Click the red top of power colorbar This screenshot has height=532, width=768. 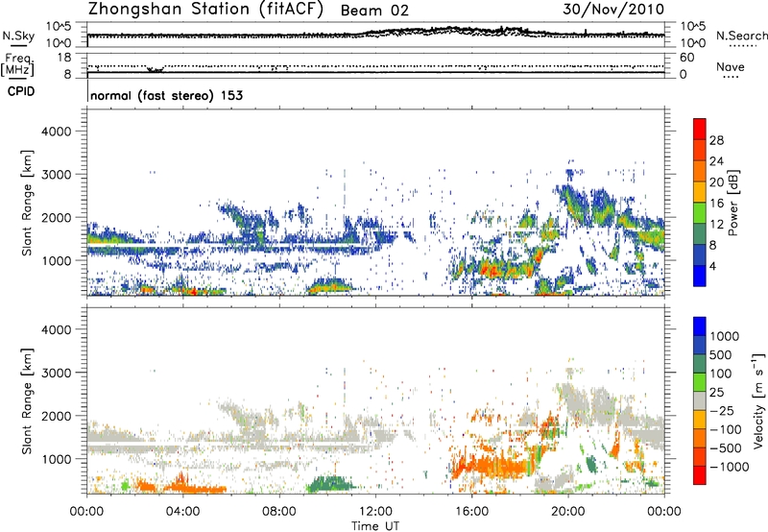[x=700, y=129]
